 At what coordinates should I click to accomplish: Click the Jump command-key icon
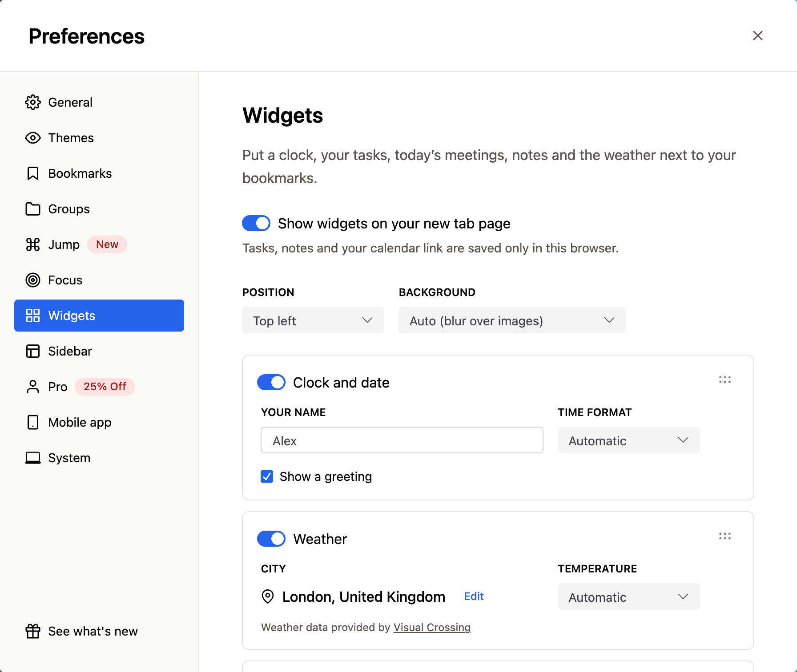point(33,244)
